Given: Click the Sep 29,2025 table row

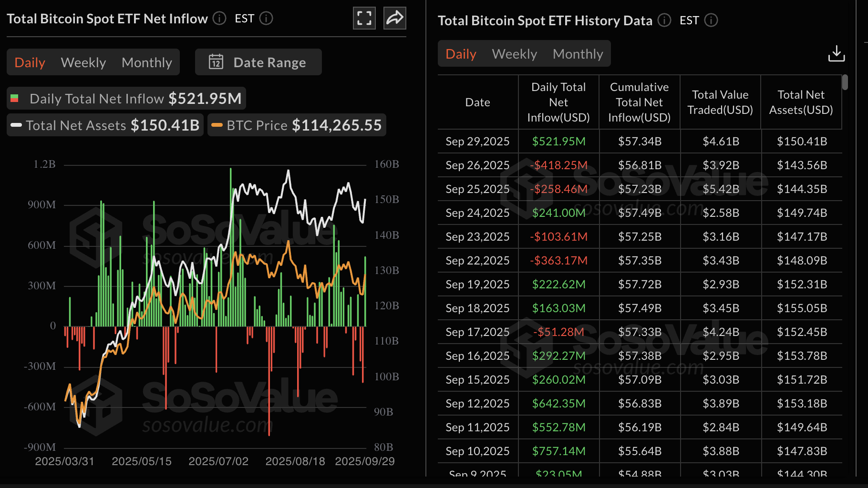Looking at the screenshot, I should pyautogui.click(x=639, y=142).
